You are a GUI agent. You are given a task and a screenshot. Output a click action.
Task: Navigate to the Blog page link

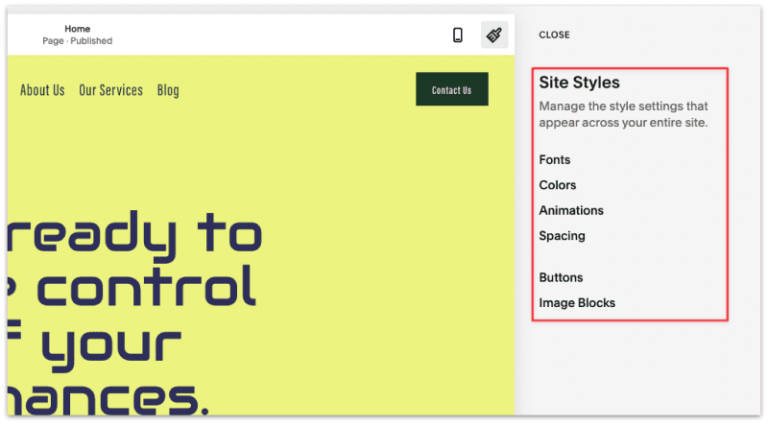pos(168,90)
